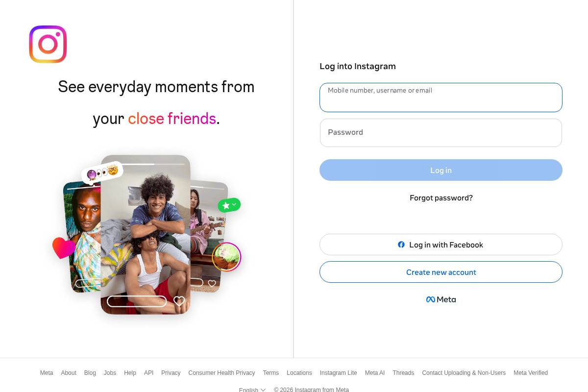Image resolution: width=588 pixels, height=392 pixels.
Task: Tap the heart icon on center story card
Action: (x=179, y=301)
